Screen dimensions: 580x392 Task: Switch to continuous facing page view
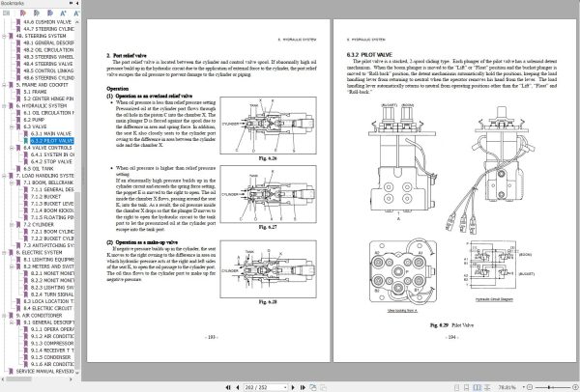click(x=487, y=387)
